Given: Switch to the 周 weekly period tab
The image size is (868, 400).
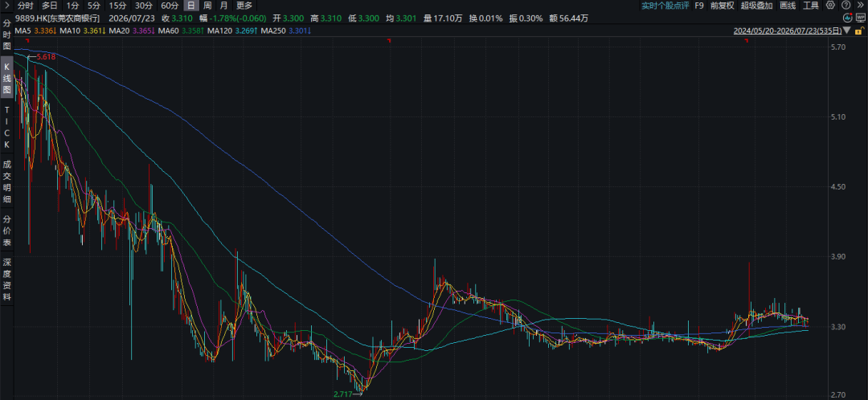Looking at the screenshot, I should tap(207, 6).
